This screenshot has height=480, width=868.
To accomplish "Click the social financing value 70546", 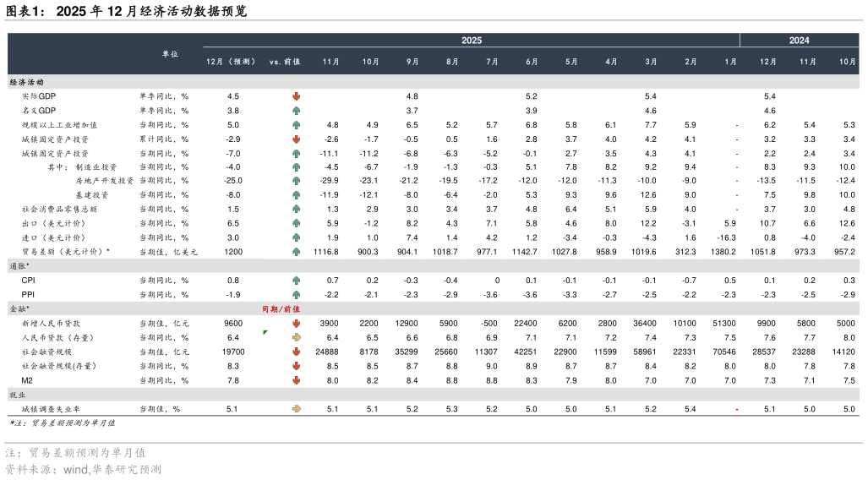I will (724, 352).
